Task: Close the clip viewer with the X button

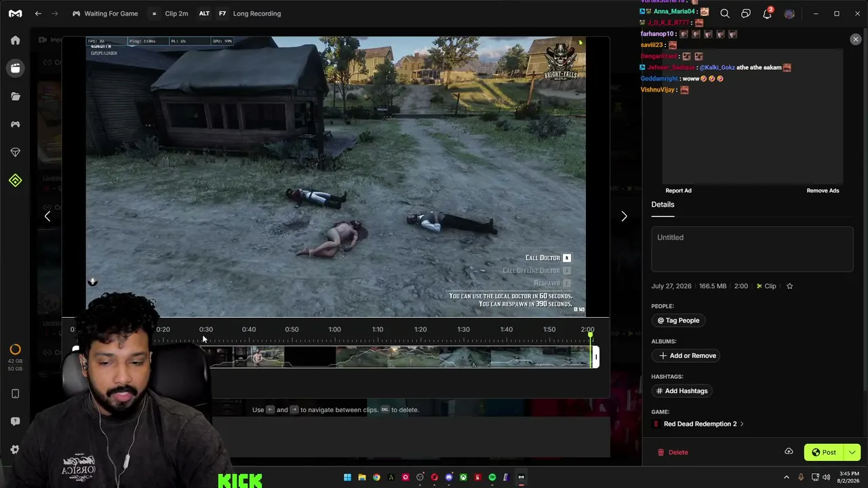Action: point(855,39)
